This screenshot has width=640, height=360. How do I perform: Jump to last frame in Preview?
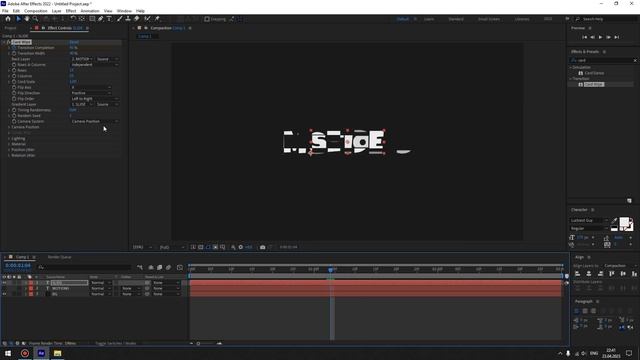[617, 37]
